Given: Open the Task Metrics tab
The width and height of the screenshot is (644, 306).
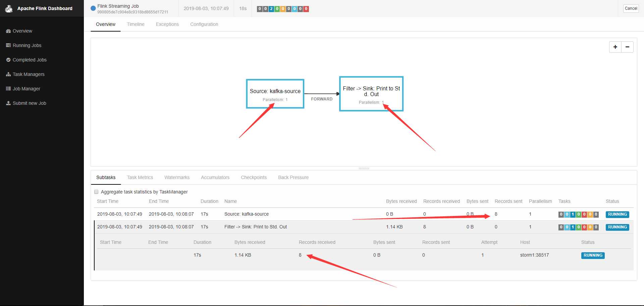Looking at the screenshot, I should [140, 177].
